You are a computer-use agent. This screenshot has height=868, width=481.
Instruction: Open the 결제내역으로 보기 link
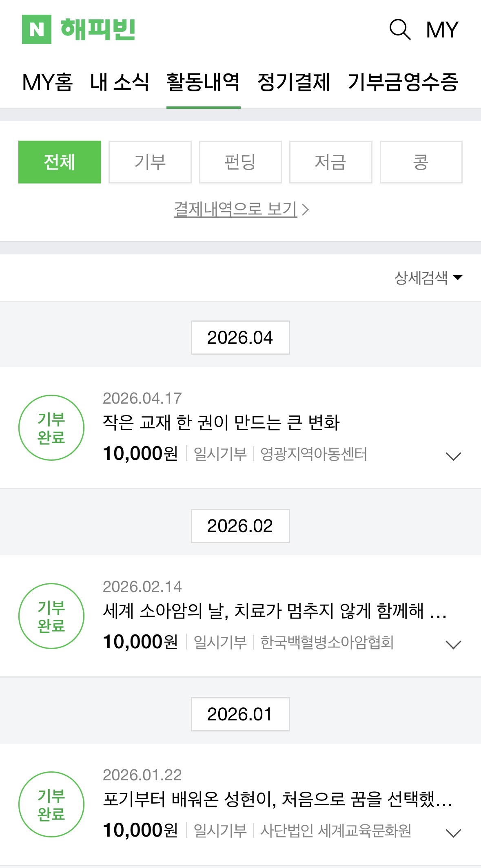point(241,209)
